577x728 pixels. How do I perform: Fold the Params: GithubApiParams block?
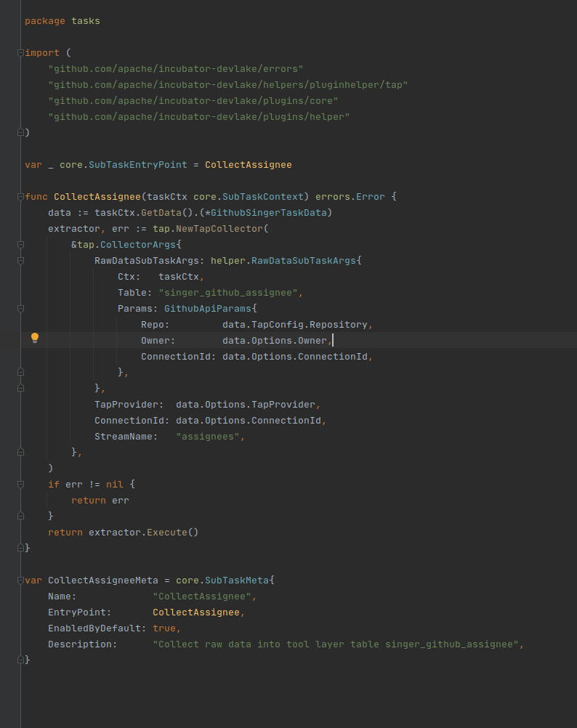point(20,309)
